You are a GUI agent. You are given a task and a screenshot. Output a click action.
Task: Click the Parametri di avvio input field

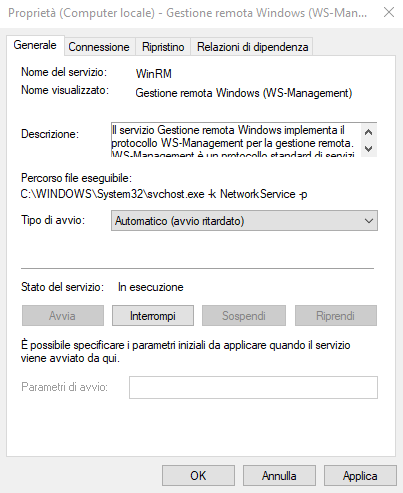(x=253, y=387)
